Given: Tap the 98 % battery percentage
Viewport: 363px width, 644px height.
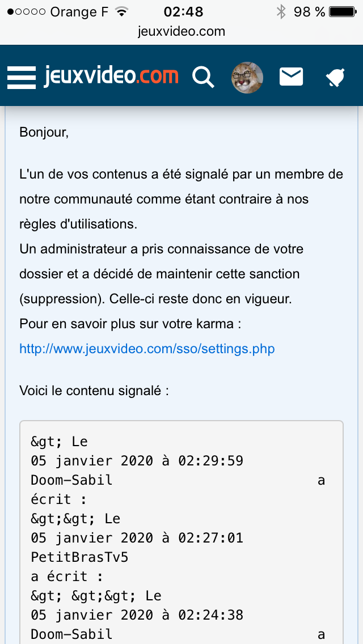Looking at the screenshot, I should point(309,12).
